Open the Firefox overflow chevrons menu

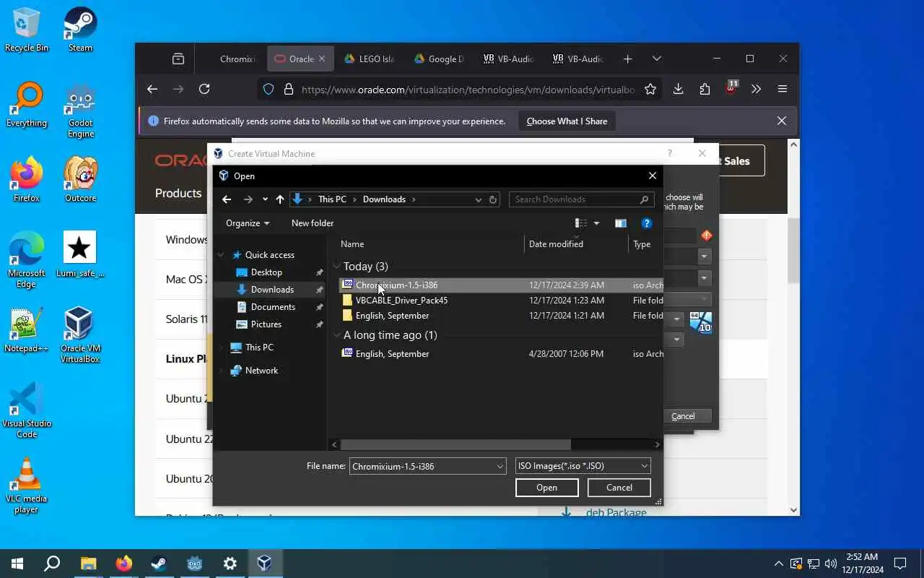click(756, 89)
